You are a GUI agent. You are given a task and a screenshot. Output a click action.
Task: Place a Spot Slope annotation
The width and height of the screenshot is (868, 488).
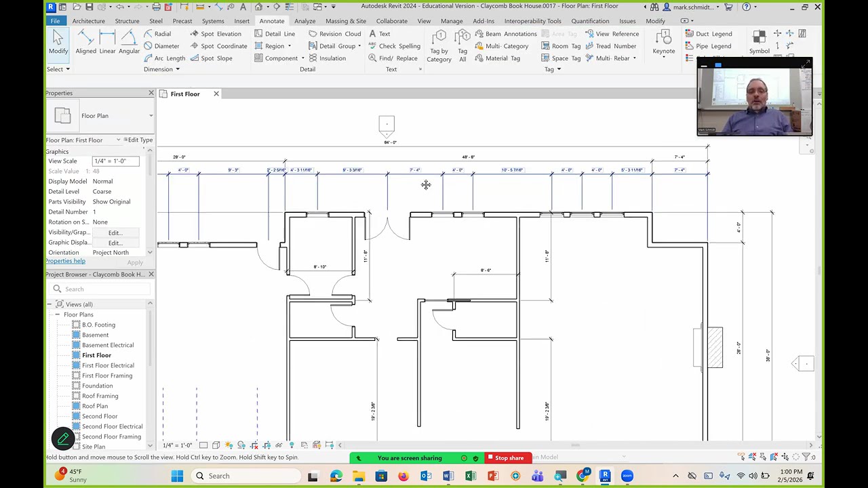[211, 58]
